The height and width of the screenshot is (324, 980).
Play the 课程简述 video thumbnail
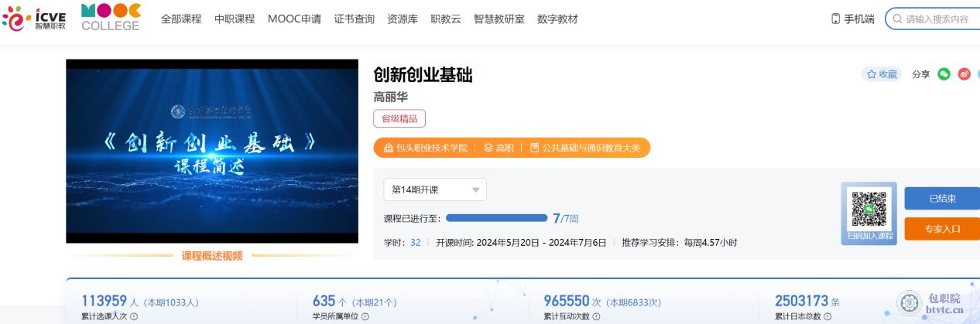(212, 152)
